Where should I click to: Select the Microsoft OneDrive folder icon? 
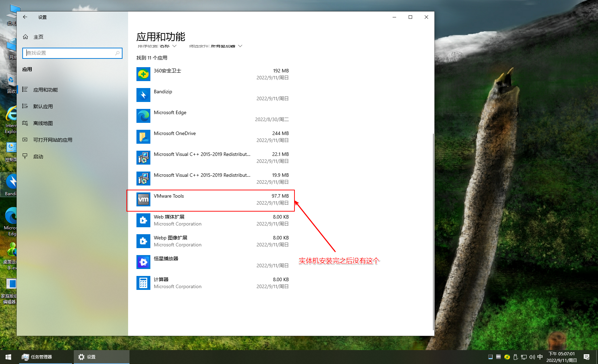pyautogui.click(x=143, y=137)
